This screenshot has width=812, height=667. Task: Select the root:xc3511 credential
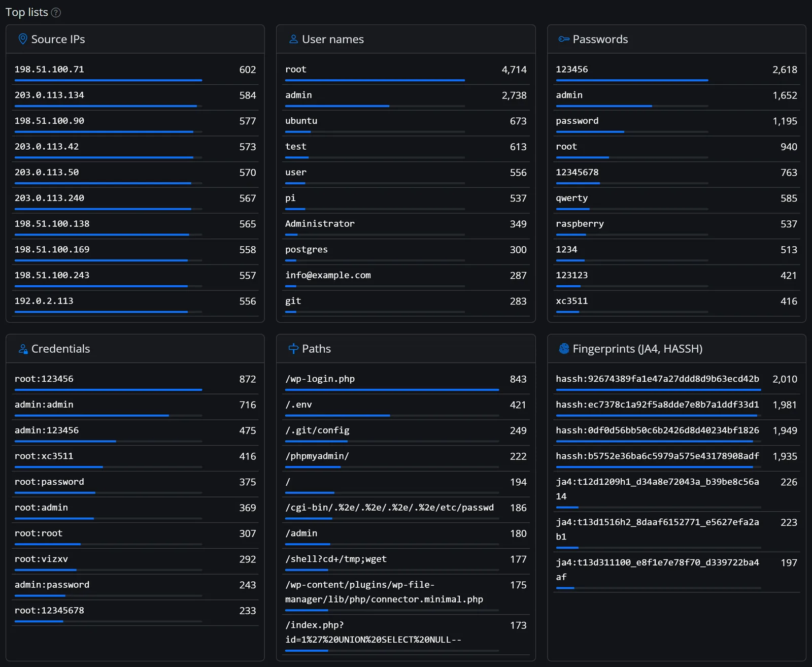coord(135,458)
